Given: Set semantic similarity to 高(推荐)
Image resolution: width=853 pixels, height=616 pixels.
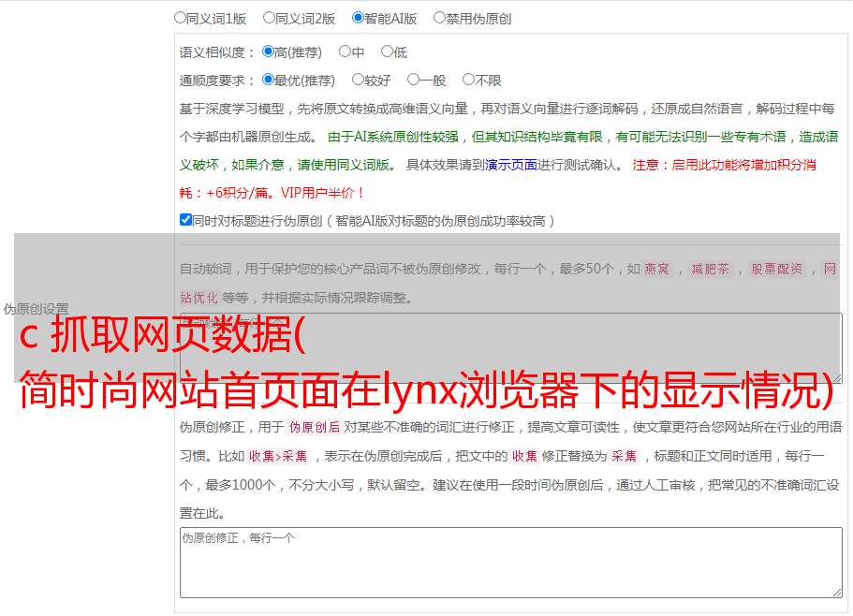Looking at the screenshot, I should 268,51.
